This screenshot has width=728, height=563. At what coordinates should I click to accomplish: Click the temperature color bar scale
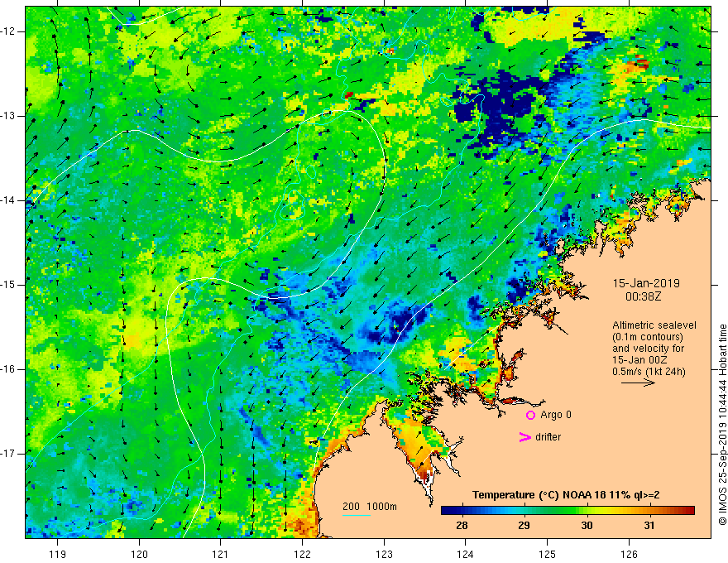(568, 511)
